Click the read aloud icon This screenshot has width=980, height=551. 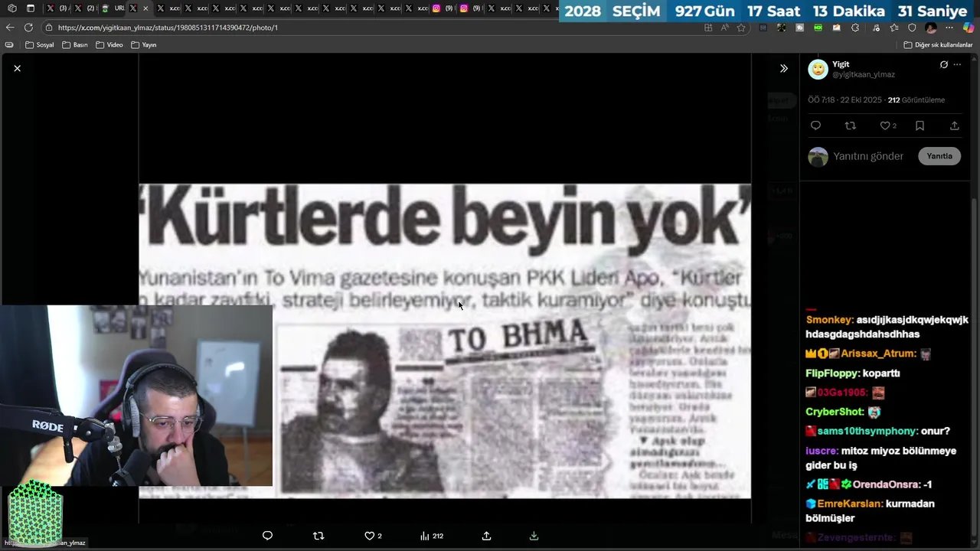click(x=724, y=28)
